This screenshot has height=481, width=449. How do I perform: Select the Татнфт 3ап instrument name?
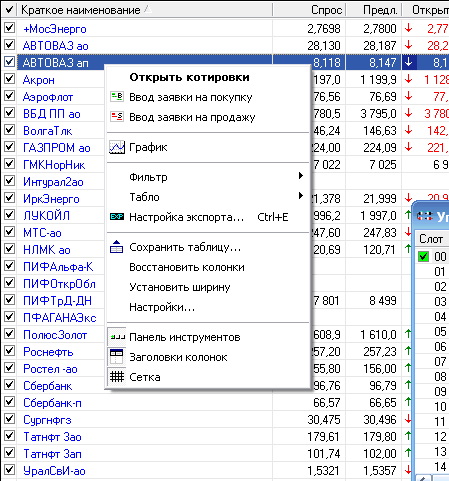pos(52,454)
